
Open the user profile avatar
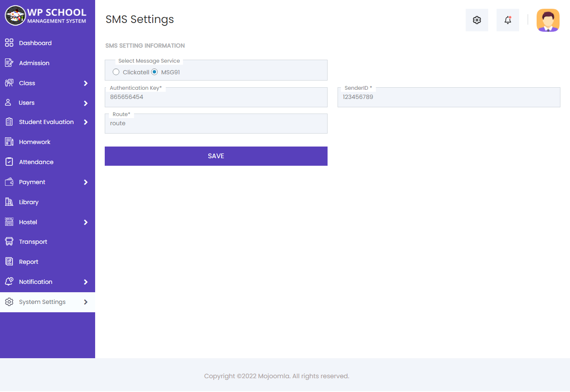(548, 20)
